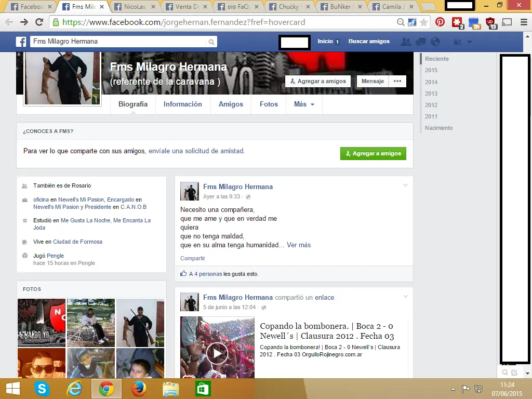Switch to the NicoLas browser tab
Image resolution: width=532 pixels, height=399 pixels.
pyautogui.click(x=135, y=6)
